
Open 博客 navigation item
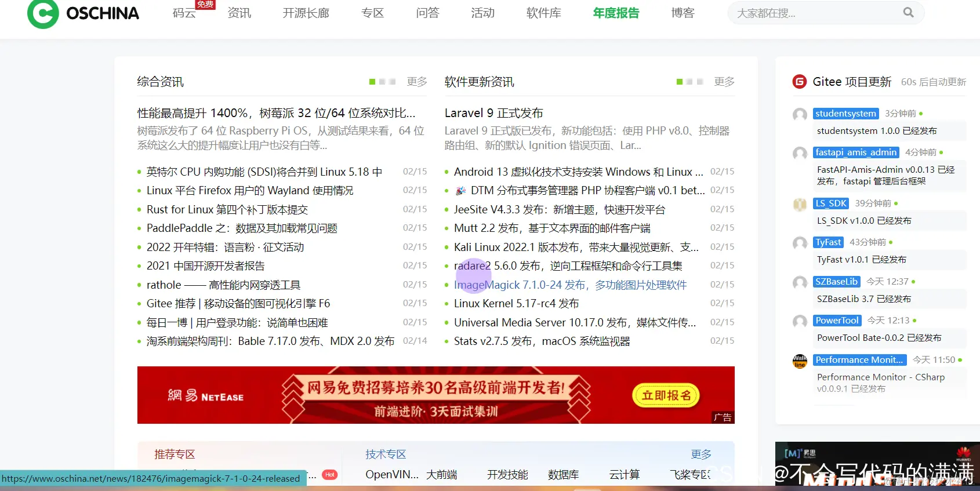coord(683,13)
